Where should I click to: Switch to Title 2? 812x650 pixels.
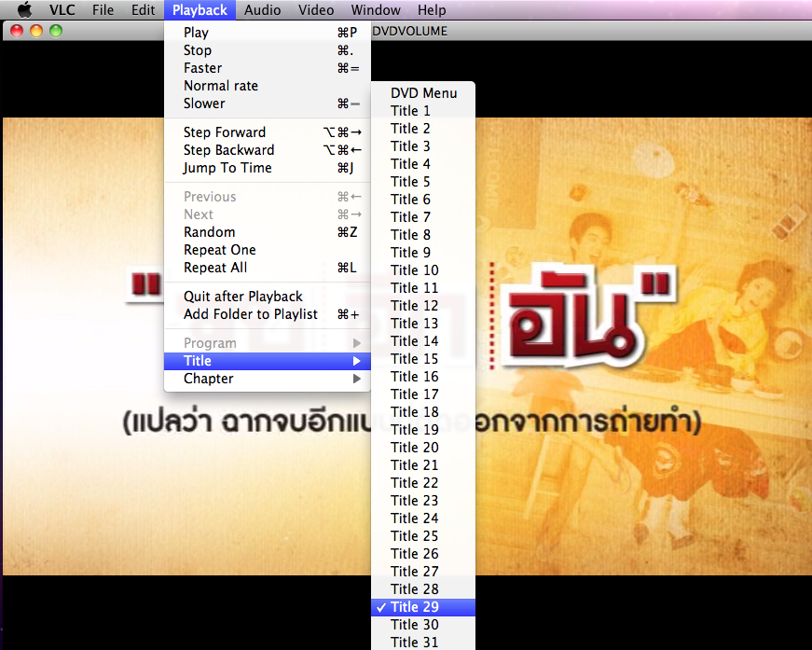423,129
